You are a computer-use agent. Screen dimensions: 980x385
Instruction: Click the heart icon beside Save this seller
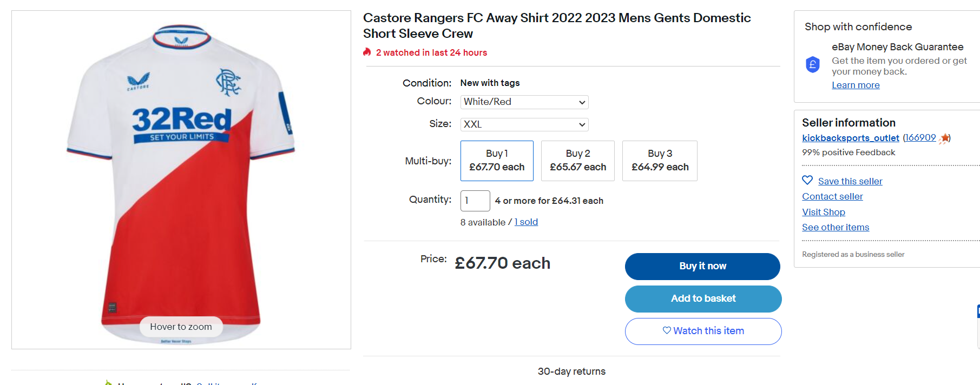[807, 180]
